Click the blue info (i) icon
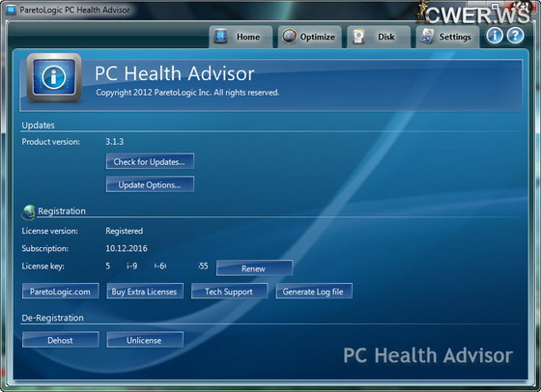The width and height of the screenshot is (541, 392). coord(495,36)
